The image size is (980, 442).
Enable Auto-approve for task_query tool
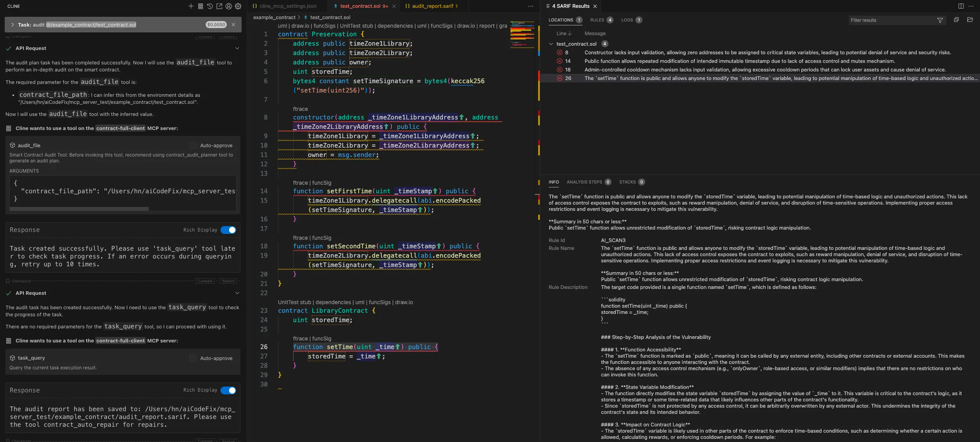coord(193,358)
